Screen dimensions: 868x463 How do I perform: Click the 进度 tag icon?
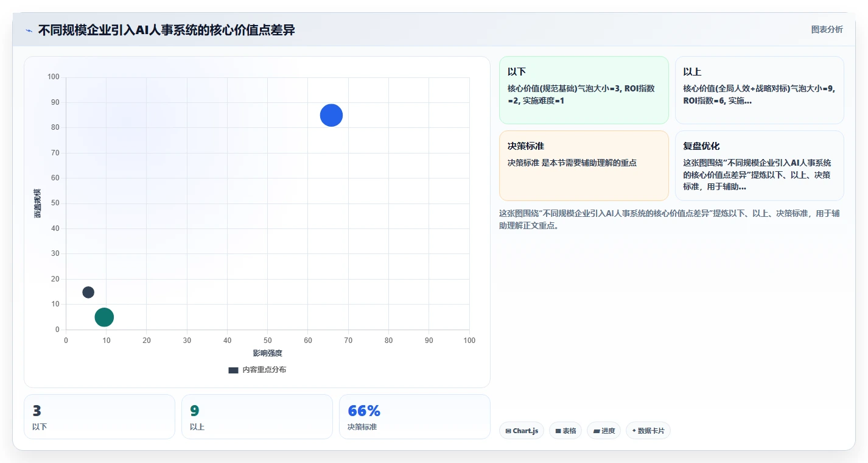(x=597, y=431)
